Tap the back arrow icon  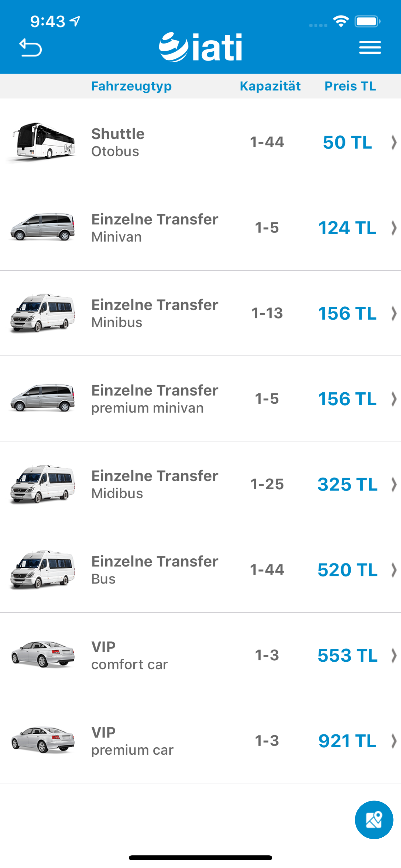pos(31,47)
